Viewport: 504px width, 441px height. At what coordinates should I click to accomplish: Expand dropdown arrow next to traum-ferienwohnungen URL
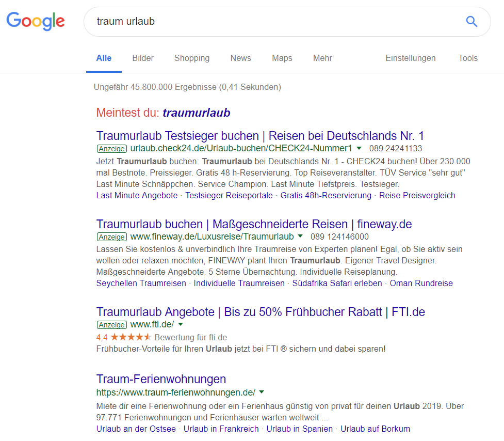[262, 392]
